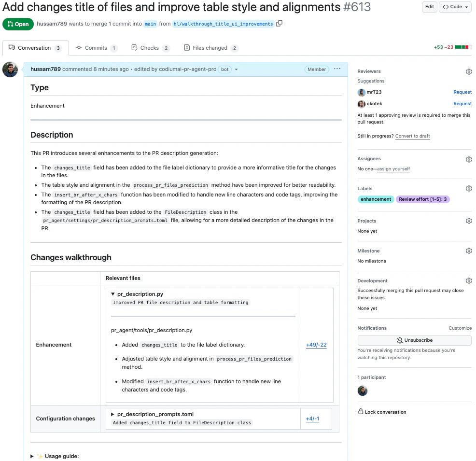Click the codiumai-pr-agent-pro editor name
Viewport: 476px width, 461px height.
point(188,69)
